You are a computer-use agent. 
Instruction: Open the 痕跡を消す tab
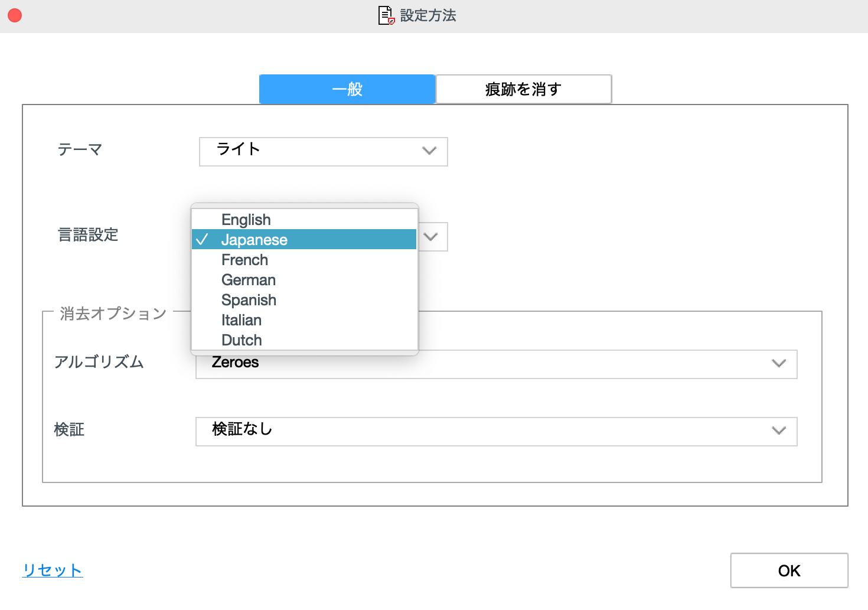pos(523,89)
